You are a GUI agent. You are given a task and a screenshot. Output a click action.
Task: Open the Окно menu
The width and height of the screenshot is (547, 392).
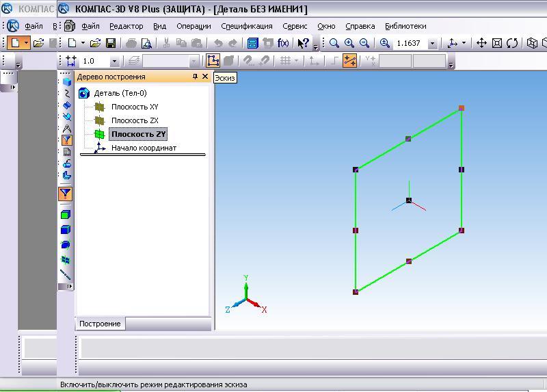(326, 26)
